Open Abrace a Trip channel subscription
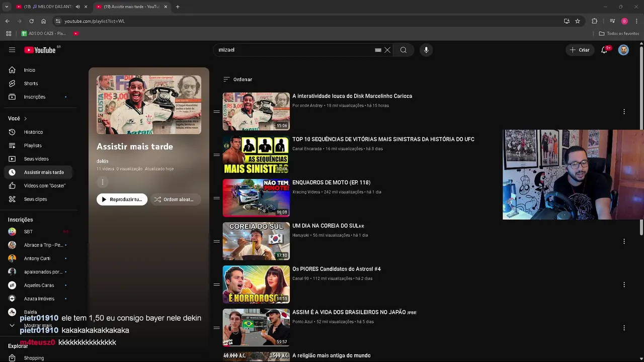 [39, 245]
